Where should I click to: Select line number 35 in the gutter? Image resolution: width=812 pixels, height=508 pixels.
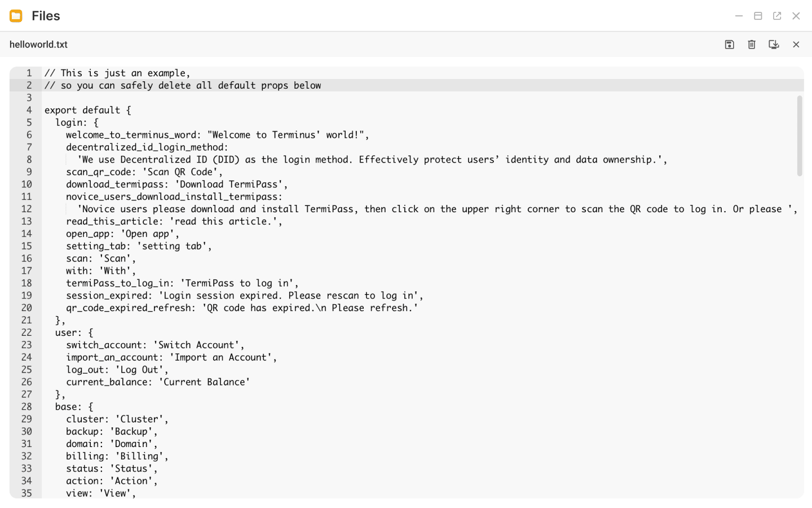coord(27,493)
